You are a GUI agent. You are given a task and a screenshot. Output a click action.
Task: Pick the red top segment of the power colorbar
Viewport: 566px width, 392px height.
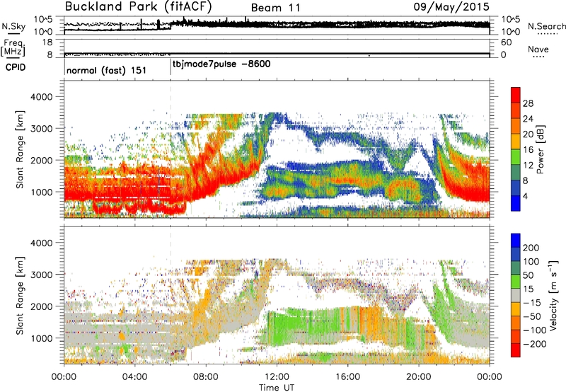pyautogui.click(x=516, y=95)
